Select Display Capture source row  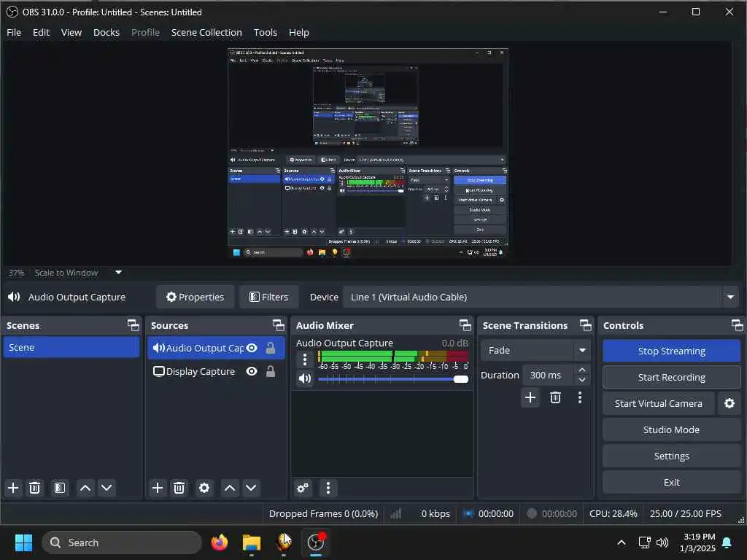tap(216, 371)
